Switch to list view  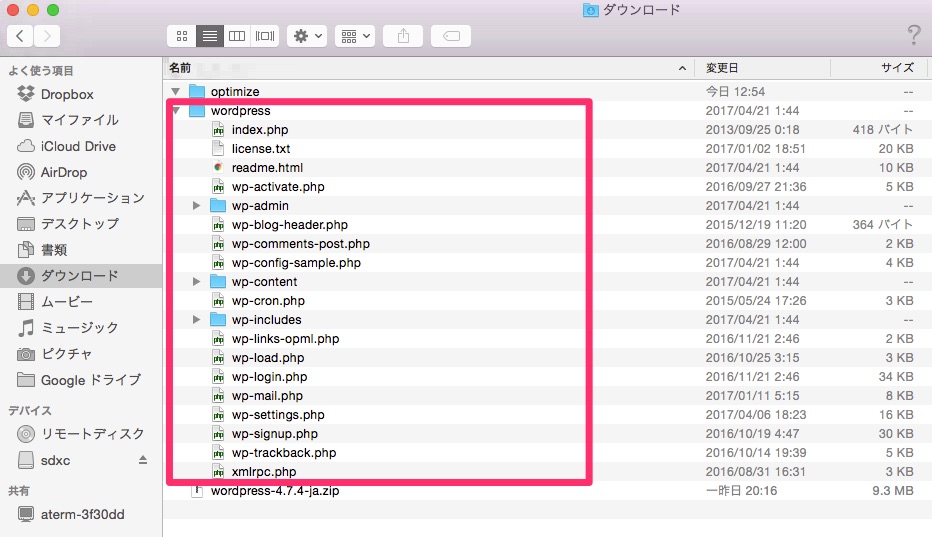click(209, 36)
